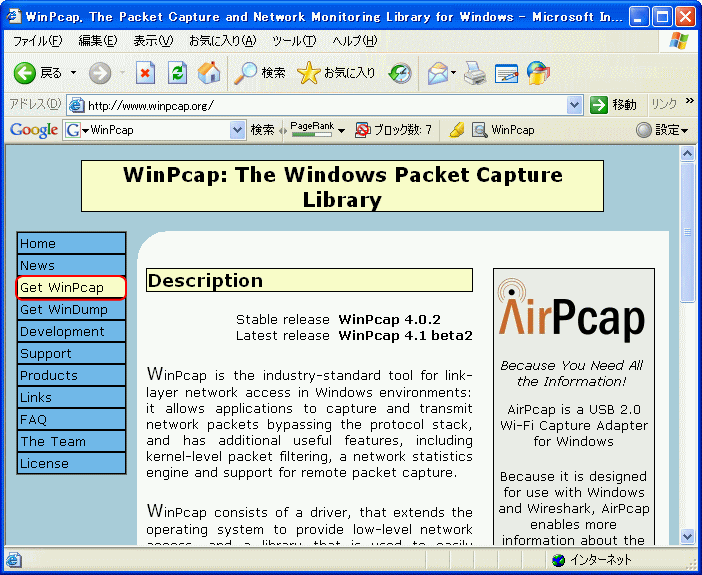Image resolution: width=702 pixels, height=575 pixels.
Task: Open Back button history dropdown arrow
Action: (x=73, y=73)
